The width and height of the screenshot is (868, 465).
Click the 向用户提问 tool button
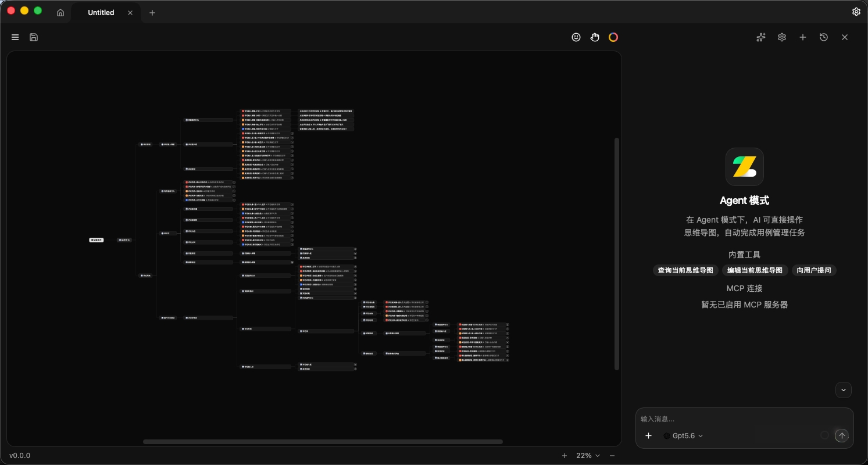click(814, 270)
